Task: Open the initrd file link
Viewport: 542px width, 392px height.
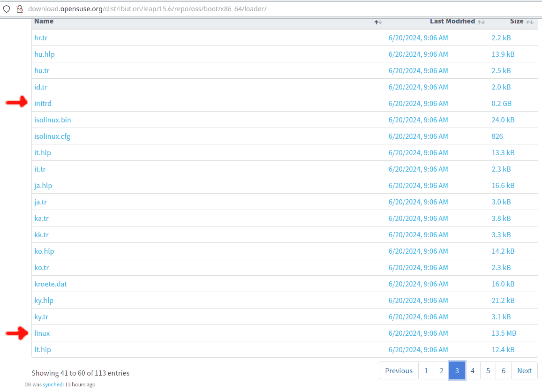Action: pos(43,103)
